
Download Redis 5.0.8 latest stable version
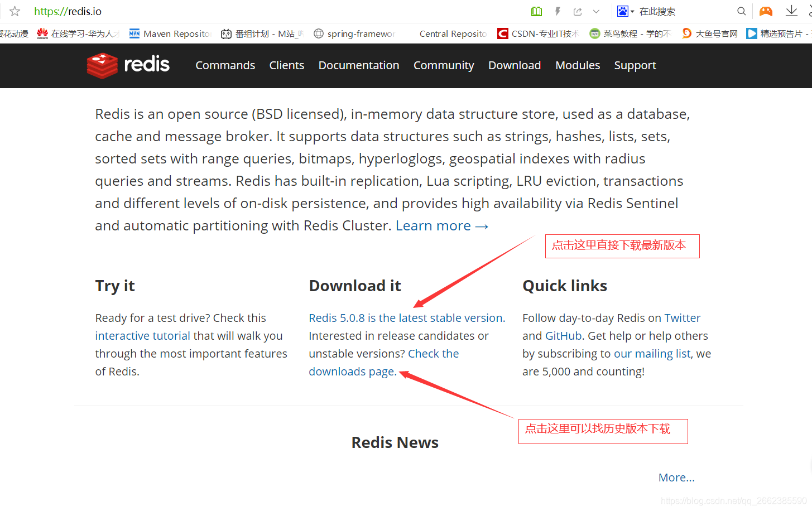(407, 318)
